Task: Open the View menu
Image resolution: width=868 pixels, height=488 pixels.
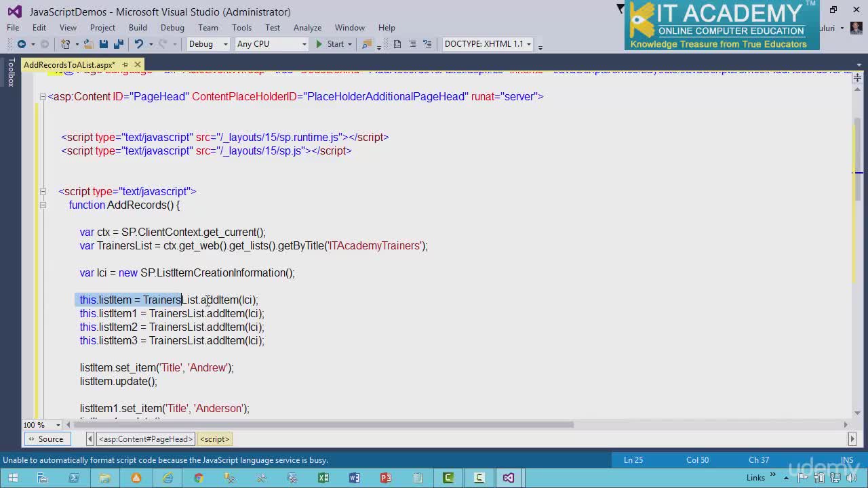Action: click(68, 28)
